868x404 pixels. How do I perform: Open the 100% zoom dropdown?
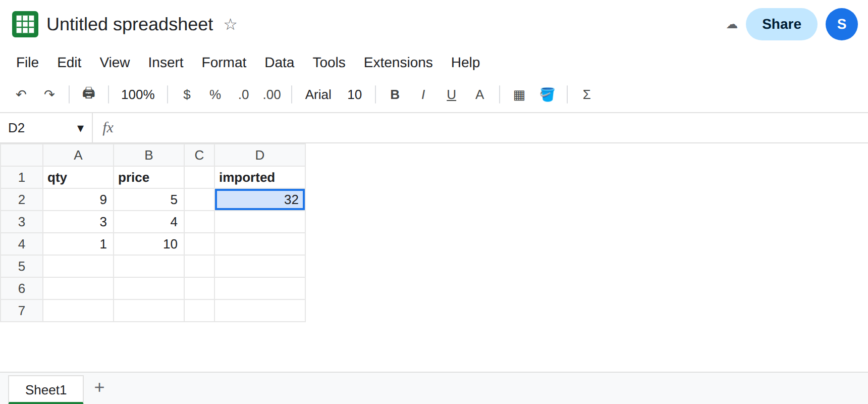tap(138, 94)
